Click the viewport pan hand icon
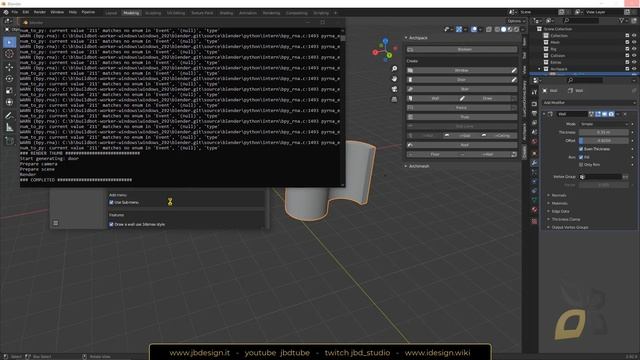 pos(394,79)
